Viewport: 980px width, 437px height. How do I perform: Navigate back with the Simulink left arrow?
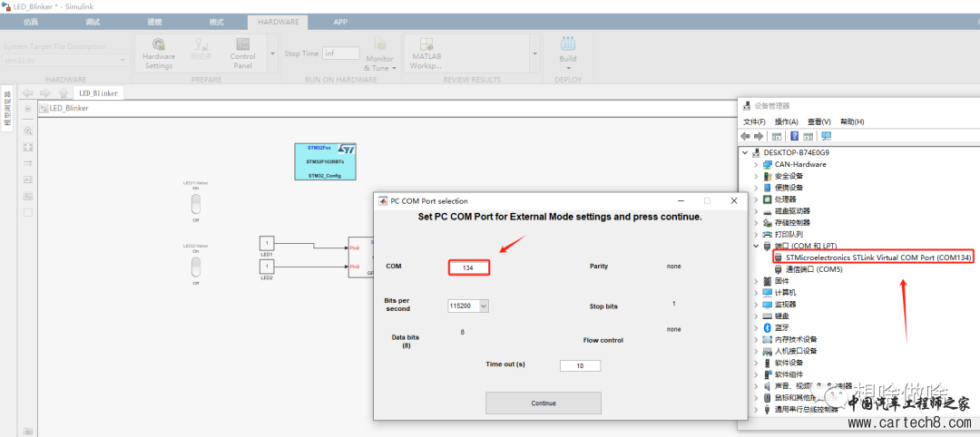pos(27,93)
